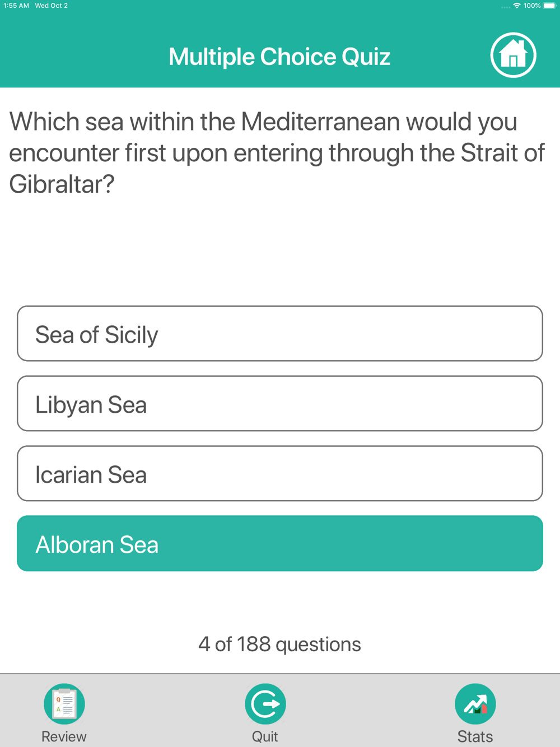Tap the Home icon in the header
This screenshot has height=747, width=560.
[x=513, y=55]
